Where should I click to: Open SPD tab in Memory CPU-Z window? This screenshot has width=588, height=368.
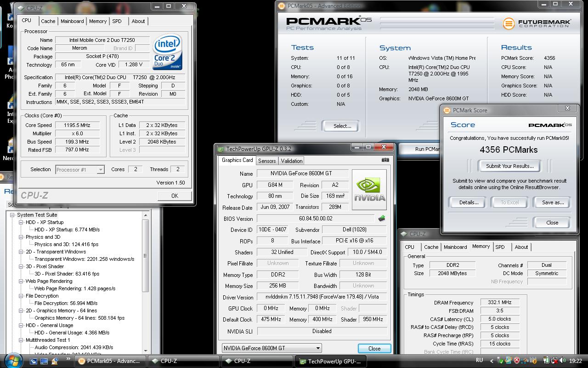[x=500, y=247]
